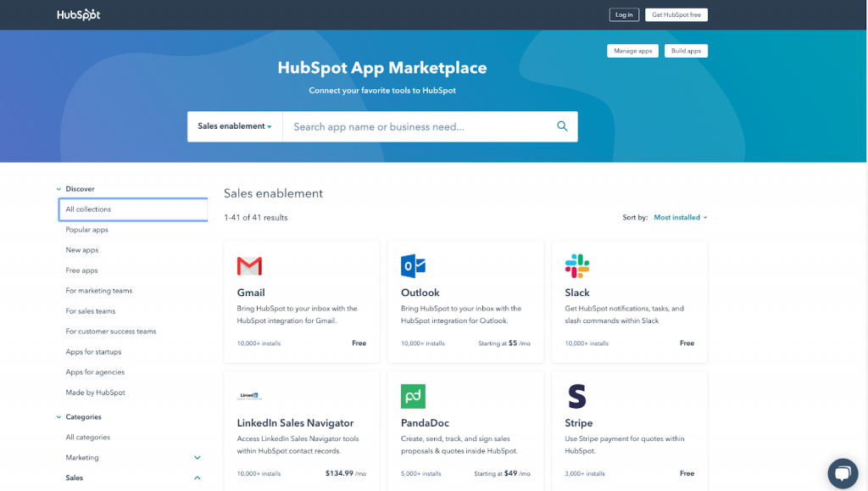Collapse the Categories section chevron
This screenshot has height=491, width=868.
[58, 417]
